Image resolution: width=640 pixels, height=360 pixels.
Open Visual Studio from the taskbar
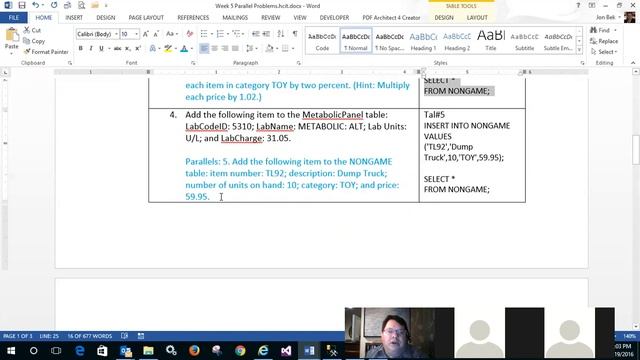(x=286, y=351)
